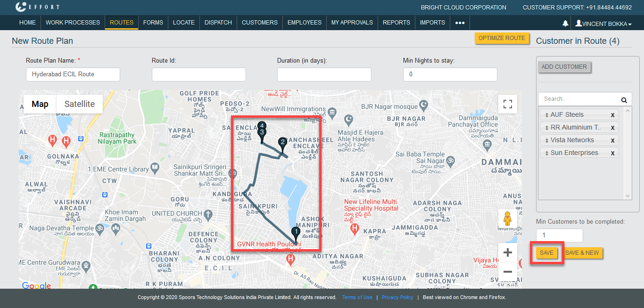644x308 pixels.
Task: Click the notification bell icon
Action: 565,23
